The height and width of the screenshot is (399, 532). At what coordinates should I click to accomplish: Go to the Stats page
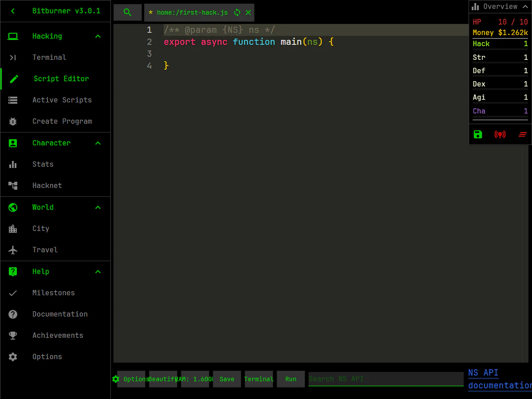point(55,164)
